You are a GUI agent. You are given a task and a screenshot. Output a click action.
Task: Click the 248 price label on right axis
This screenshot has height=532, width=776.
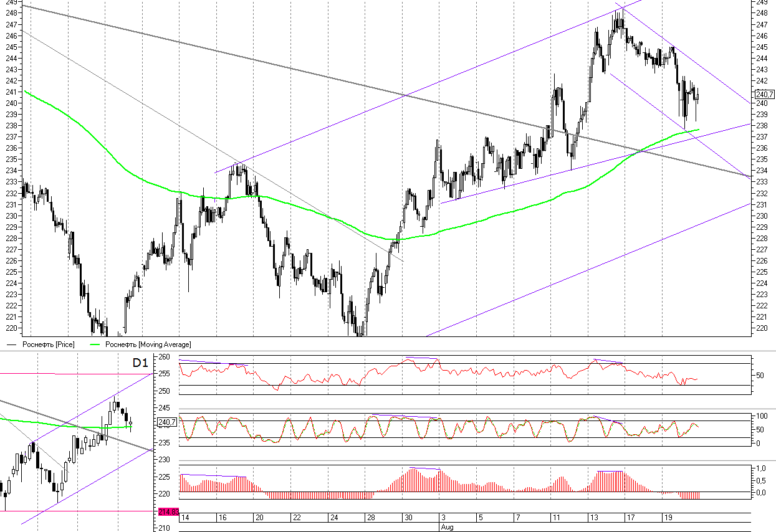pyautogui.click(x=761, y=13)
